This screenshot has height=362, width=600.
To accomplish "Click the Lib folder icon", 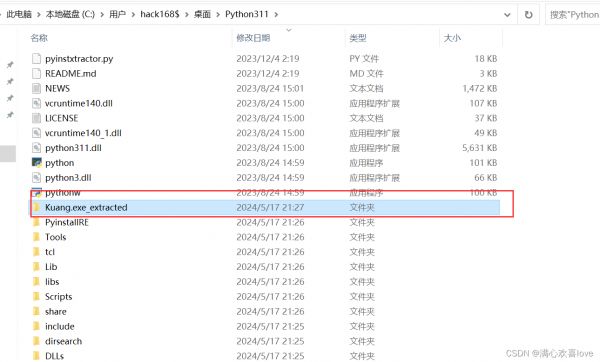I will (x=36, y=267).
